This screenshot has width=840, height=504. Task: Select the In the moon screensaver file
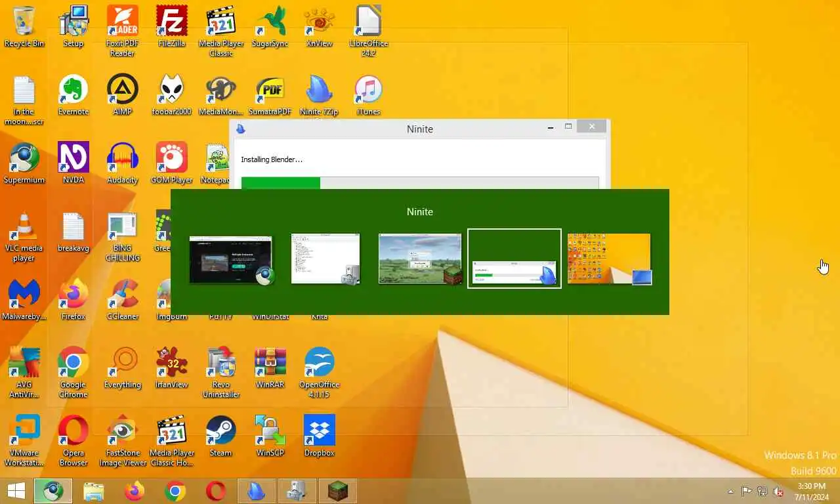pos(24,100)
